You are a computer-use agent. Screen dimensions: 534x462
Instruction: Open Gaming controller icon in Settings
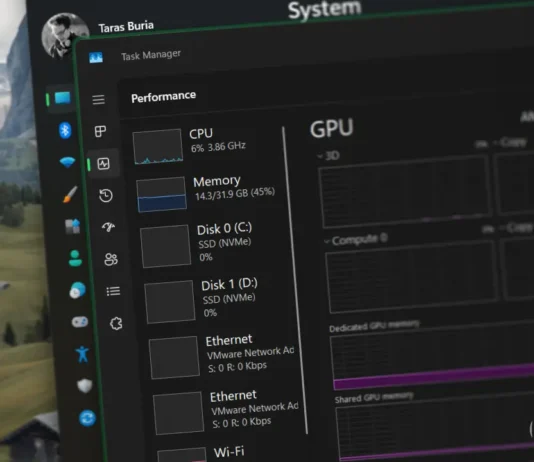[80, 322]
